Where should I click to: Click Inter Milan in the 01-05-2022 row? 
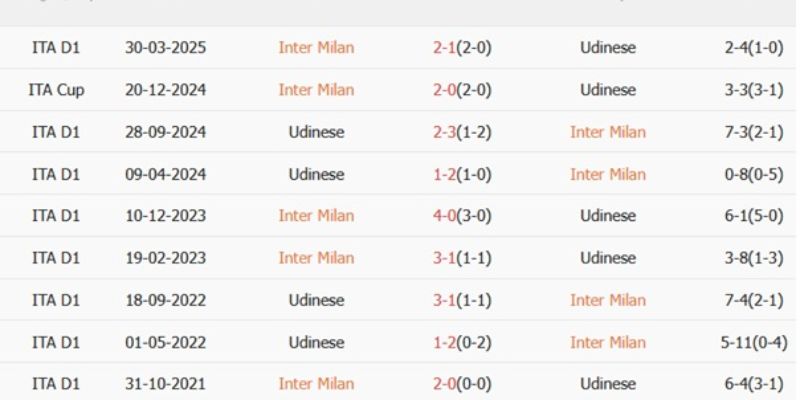coord(607,342)
